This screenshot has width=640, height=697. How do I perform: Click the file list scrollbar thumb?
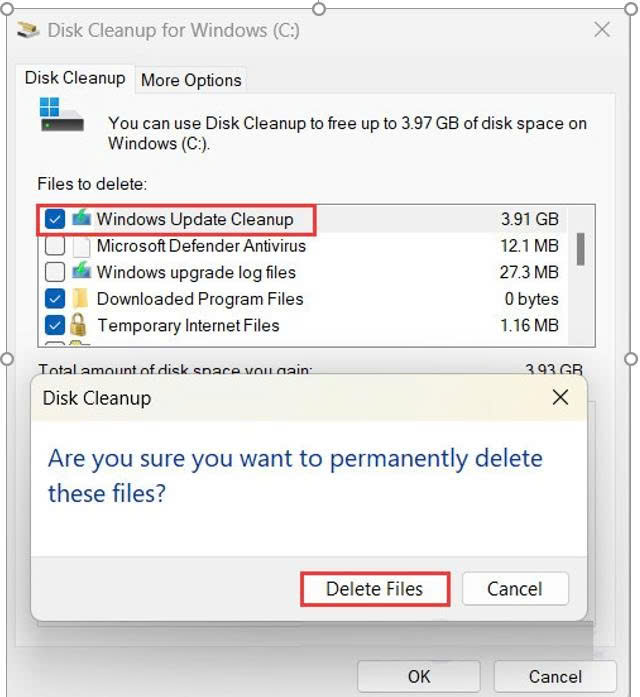[580, 249]
